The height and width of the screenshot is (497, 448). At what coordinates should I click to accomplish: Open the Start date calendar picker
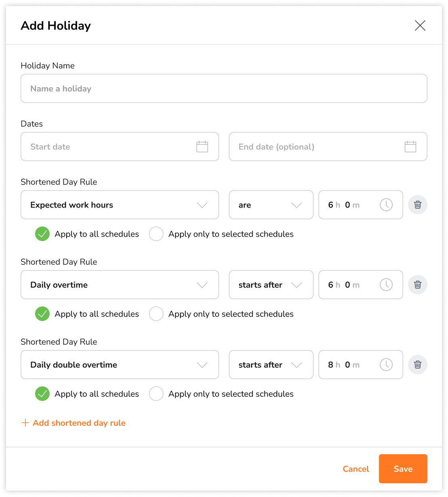201,147
